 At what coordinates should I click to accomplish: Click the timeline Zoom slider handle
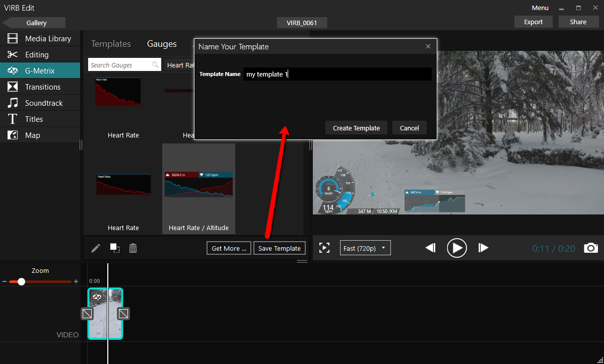(x=21, y=281)
